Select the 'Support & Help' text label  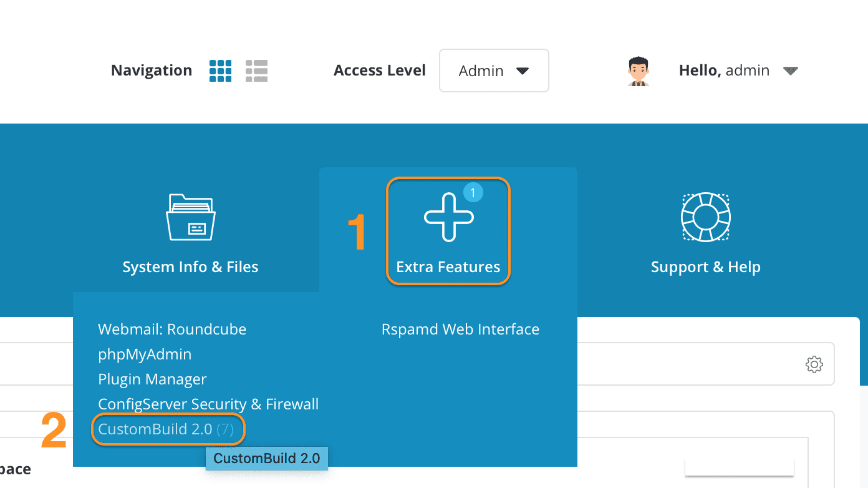(705, 267)
